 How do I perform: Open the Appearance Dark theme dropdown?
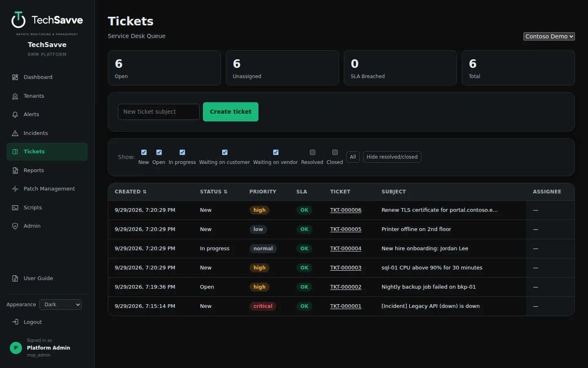coord(60,305)
